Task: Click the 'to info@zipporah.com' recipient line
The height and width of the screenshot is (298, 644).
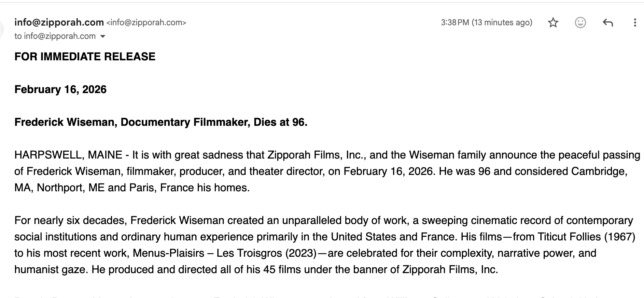Action: 55,36
